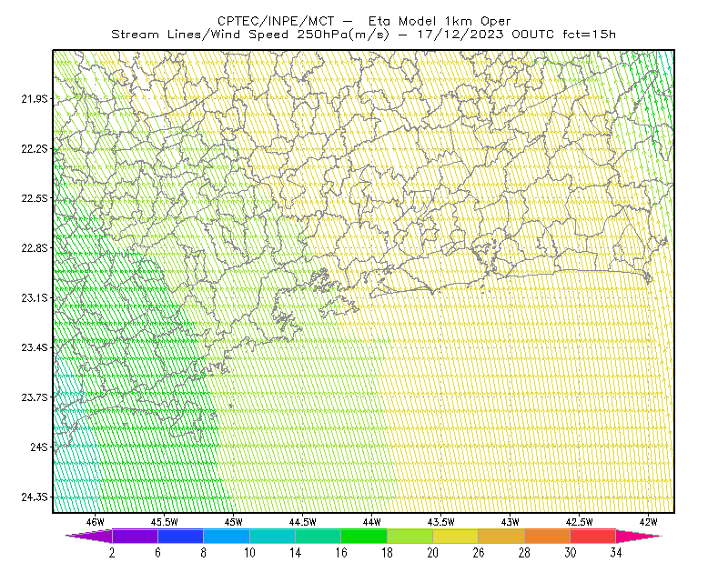This screenshot has height=562, width=728.
Task: Click the orange swatch between 28 and 30
Action: point(548,536)
